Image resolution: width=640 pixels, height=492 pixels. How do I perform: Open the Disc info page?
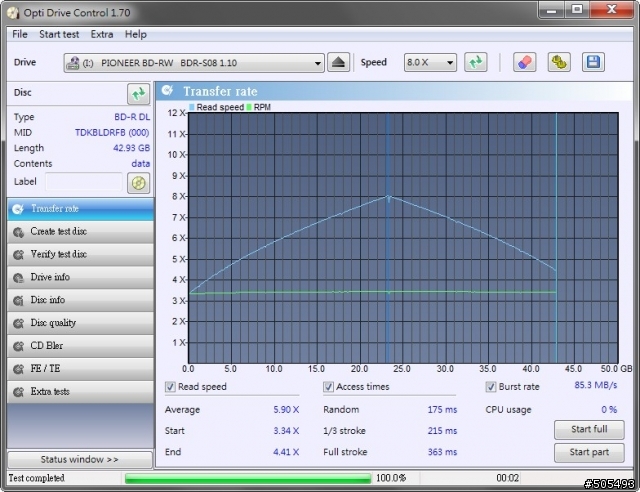point(80,301)
